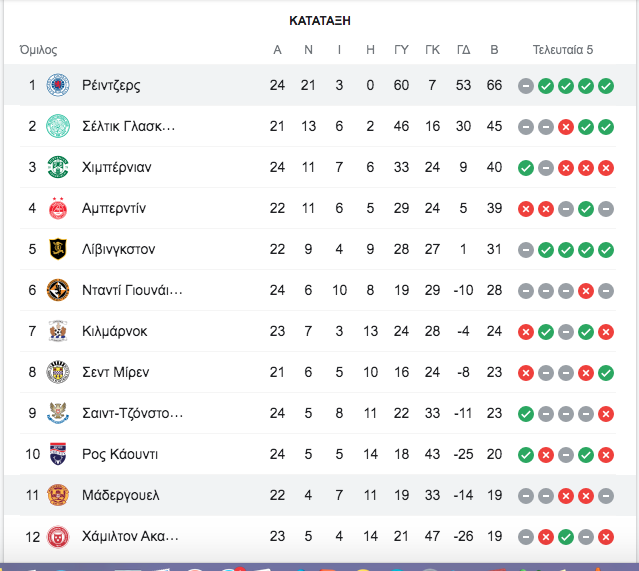This screenshot has height=571, width=639.
Task: Select the Aberdeen red crest icon
Action: pos(58,208)
